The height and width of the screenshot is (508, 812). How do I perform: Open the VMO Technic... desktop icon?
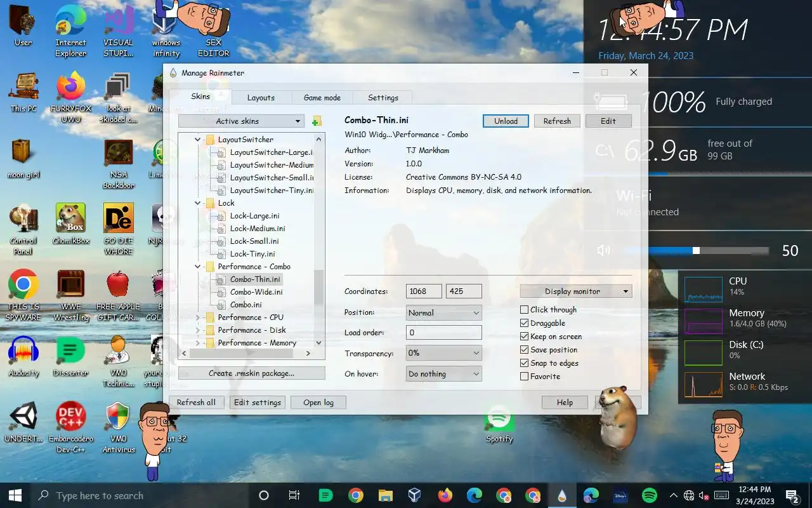118,361
